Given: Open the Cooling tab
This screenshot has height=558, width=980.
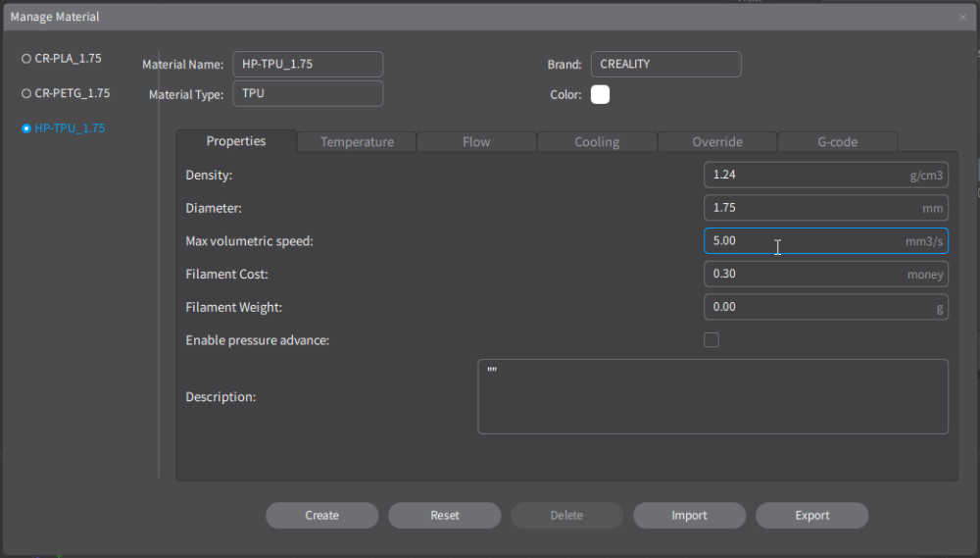Looking at the screenshot, I should tap(597, 142).
